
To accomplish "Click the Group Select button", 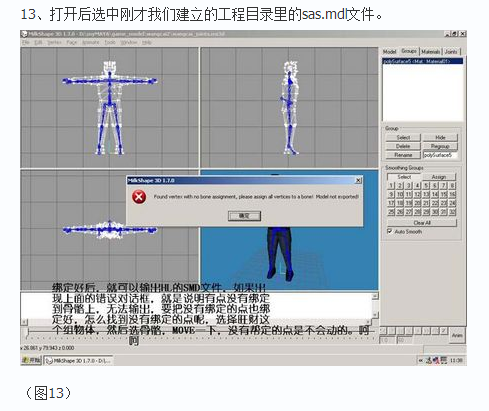I will [403, 137].
